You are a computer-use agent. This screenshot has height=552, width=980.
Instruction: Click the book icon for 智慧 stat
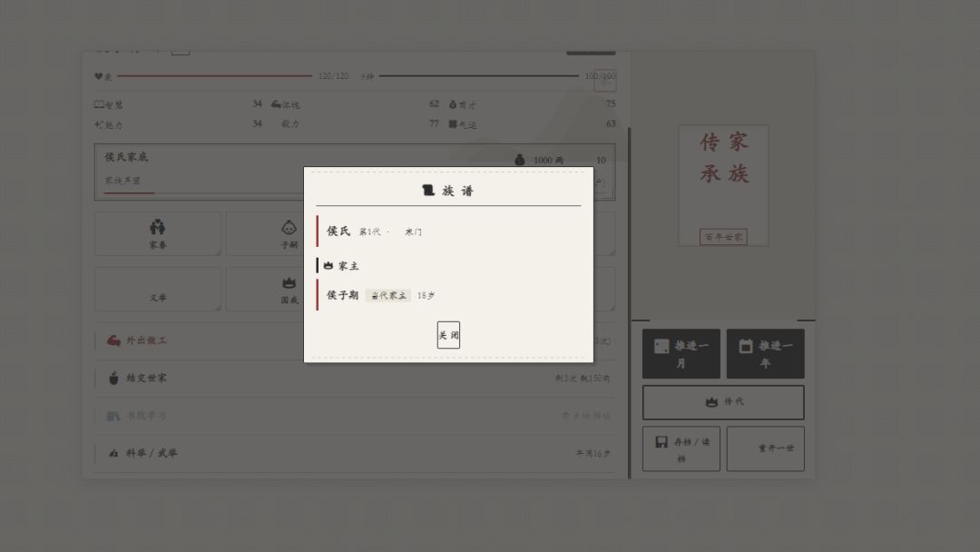[x=99, y=104]
